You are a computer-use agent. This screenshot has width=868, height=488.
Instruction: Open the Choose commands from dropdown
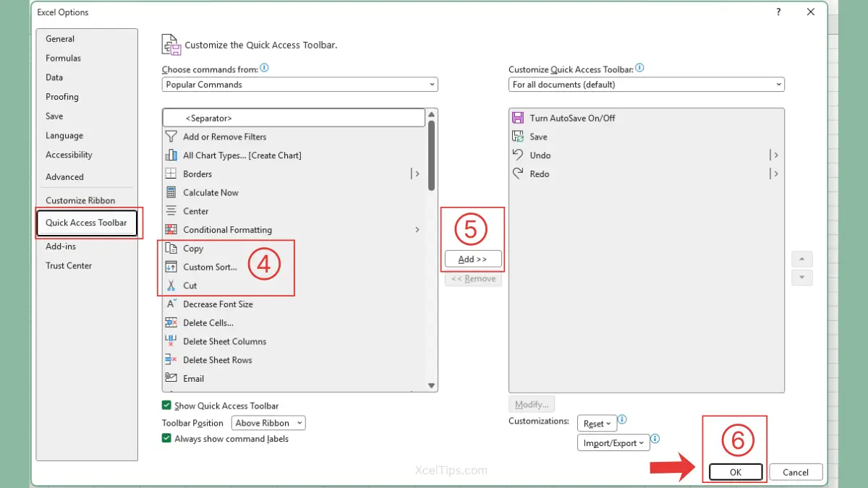click(x=299, y=85)
